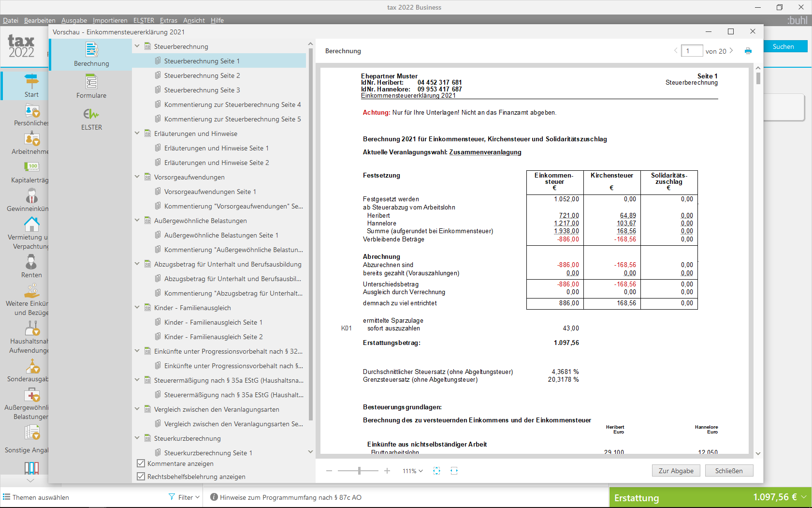Select Erläuterungen und Hinweise Seite 1

217,148
